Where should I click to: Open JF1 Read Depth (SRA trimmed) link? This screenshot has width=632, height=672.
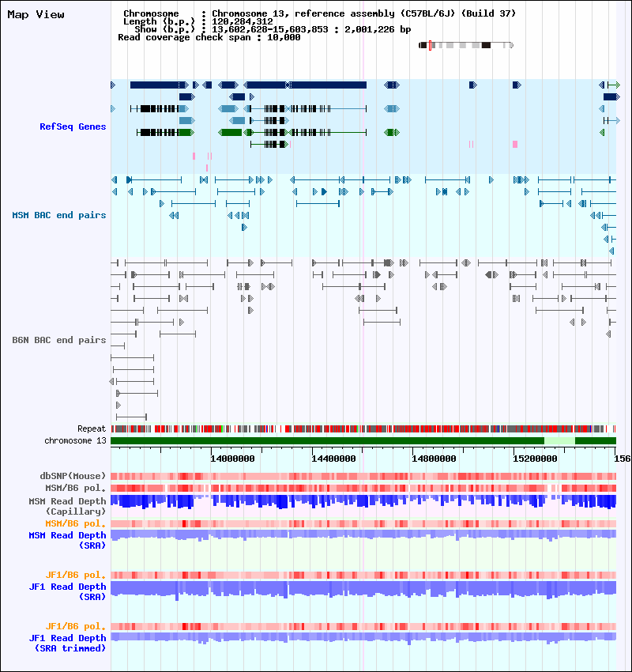point(67,643)
